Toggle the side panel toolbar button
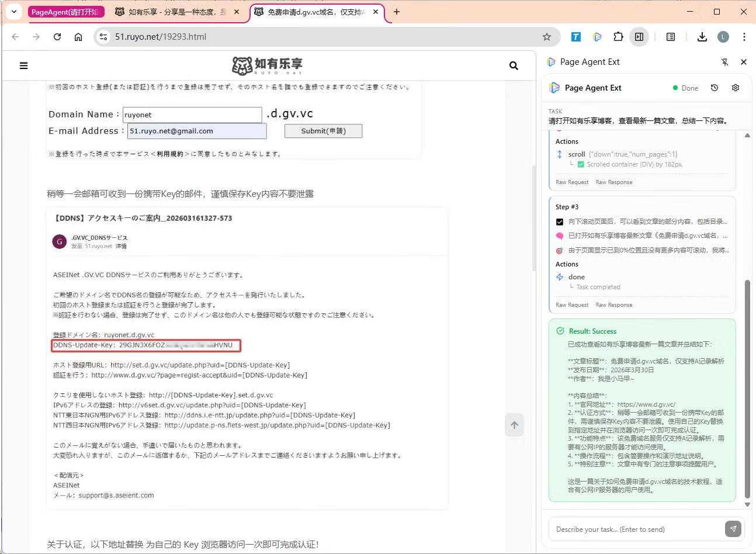The width and height of the screenshot is (756, 554). pos(639,37)
